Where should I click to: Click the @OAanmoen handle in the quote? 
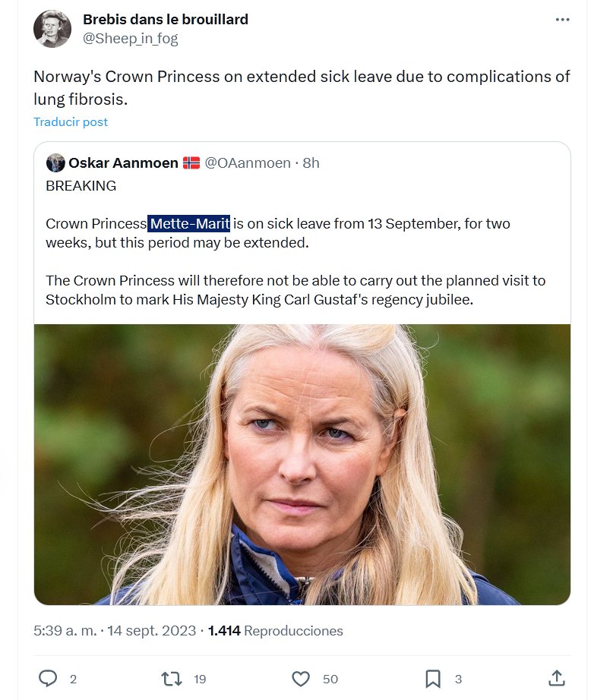click(247, 162)
